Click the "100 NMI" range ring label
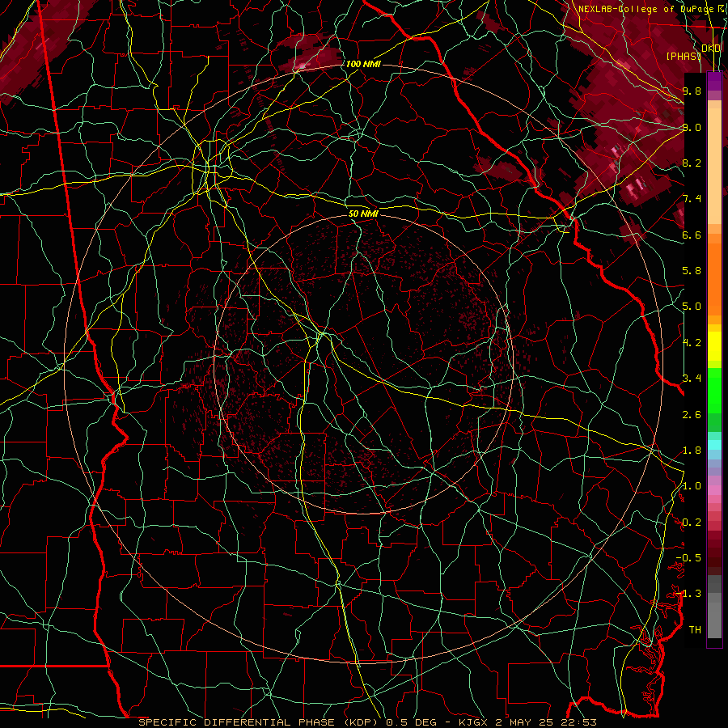The image size is (728, 728). click(x=363, y=64)
